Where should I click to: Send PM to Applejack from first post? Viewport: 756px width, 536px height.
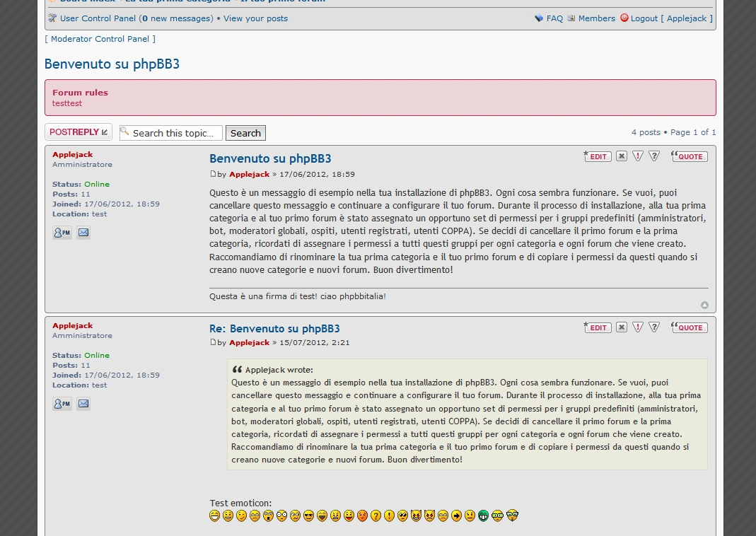coord(62,233)
